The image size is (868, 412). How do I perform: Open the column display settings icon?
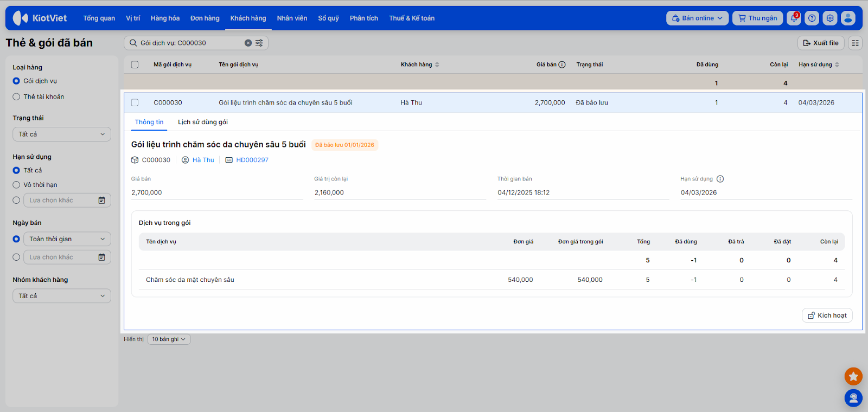coord(856,43)
